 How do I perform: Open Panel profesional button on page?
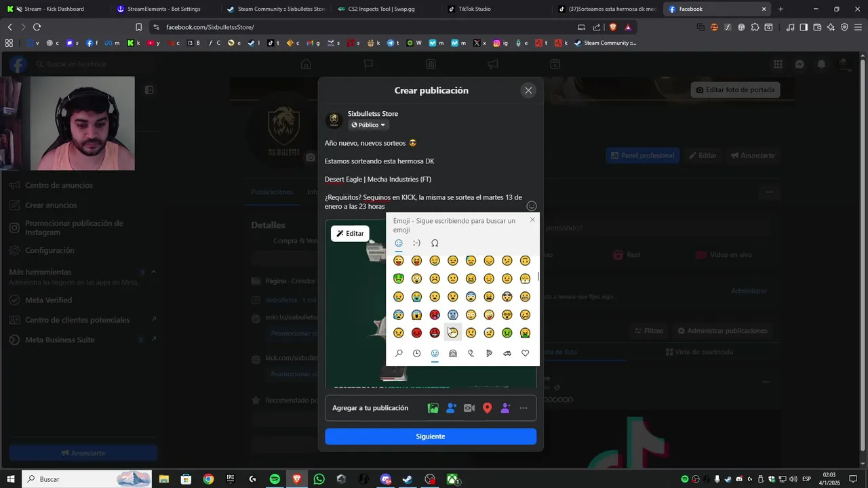coord(643,155)
